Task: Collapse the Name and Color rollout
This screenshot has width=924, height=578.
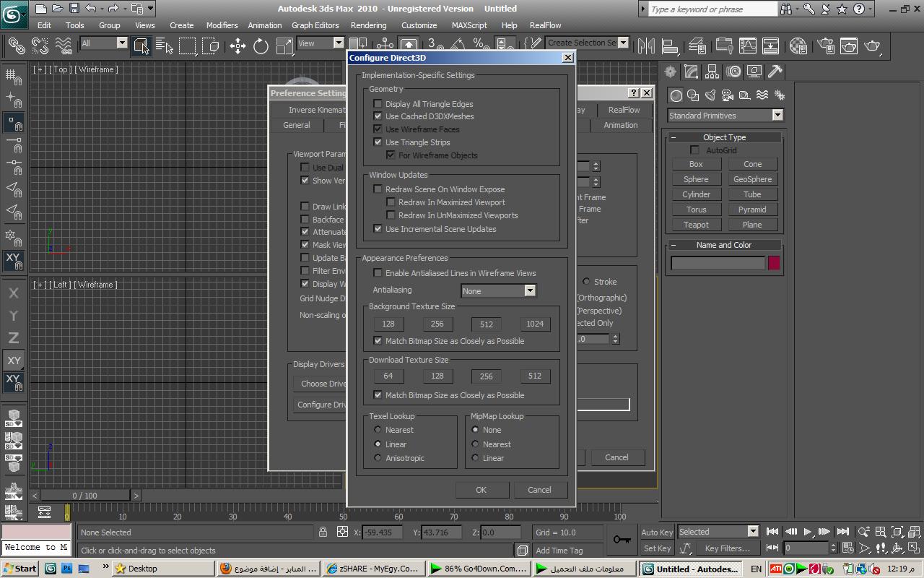Action: [x=724, y=245]
